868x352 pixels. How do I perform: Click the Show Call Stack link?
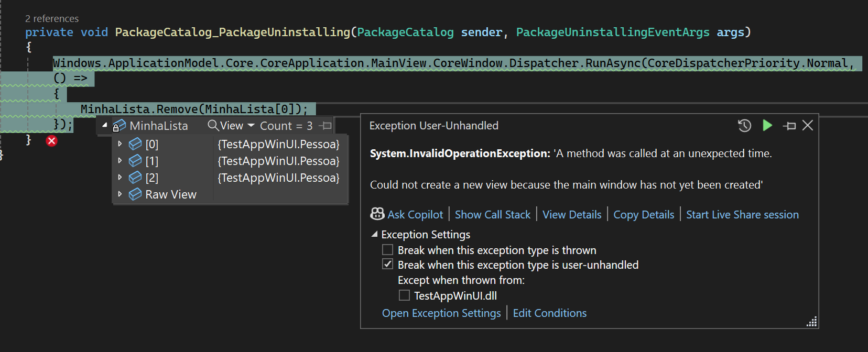click(x=492, y=215)
